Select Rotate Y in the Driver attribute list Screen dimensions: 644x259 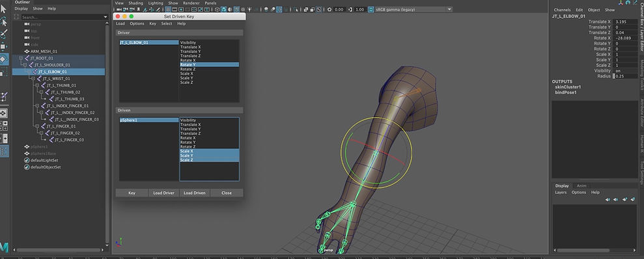pos(210,64)
